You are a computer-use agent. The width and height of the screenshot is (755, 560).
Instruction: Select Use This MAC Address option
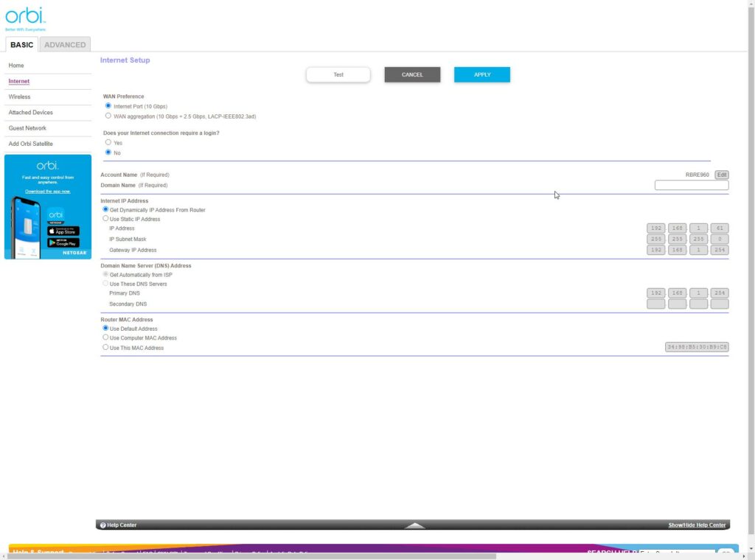[105, 347]
